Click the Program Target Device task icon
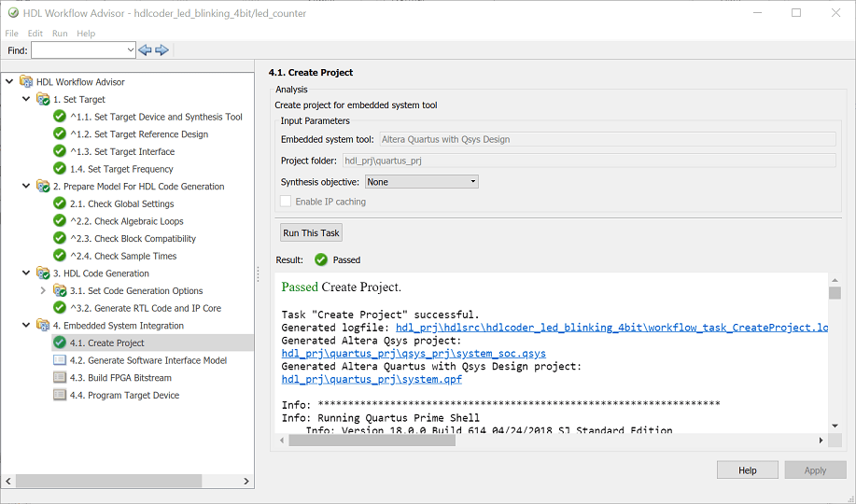The width and height of the screenshot is (856, 504). click(60, 396)
